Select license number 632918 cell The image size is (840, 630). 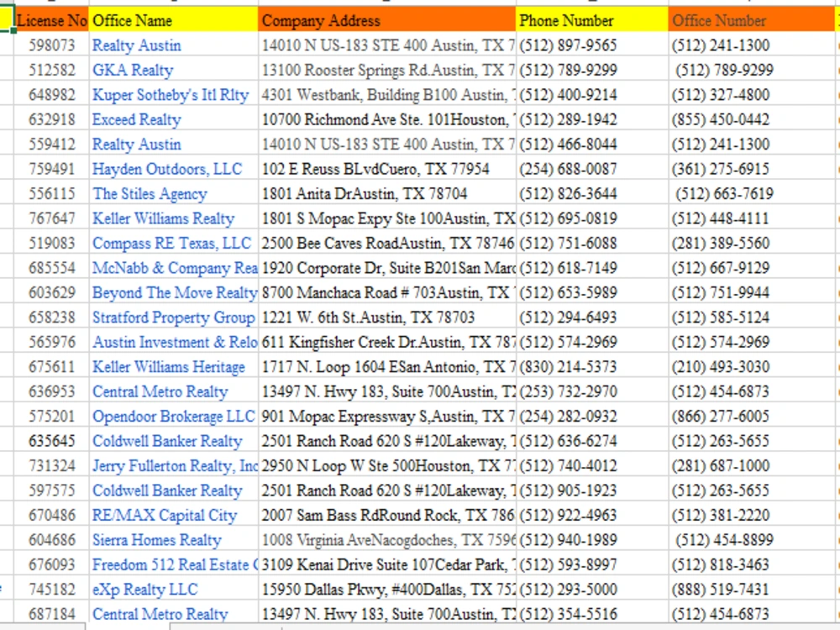coord(51,119)
